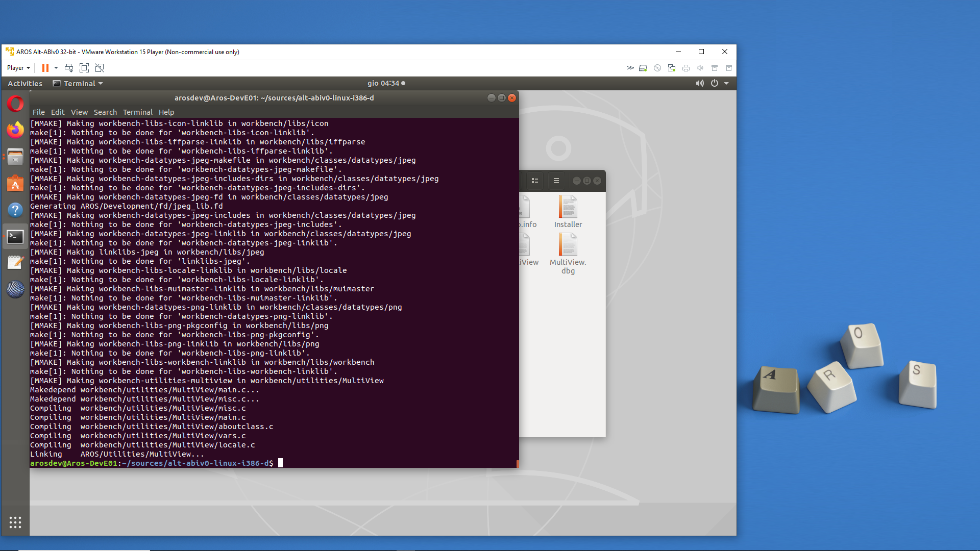980x551 pixels.
Task: Minimize the Files window
Action: click(x=577, y=181)
